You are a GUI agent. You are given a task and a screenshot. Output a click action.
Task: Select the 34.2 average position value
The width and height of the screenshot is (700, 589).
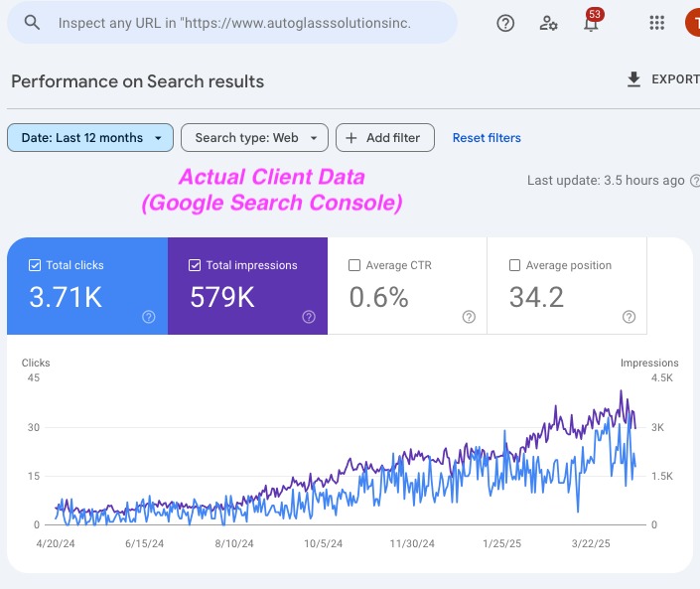536,297
